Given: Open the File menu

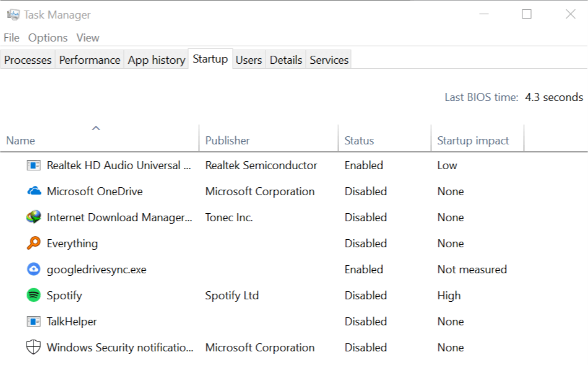Looking at the screenshot, I should [12, 38].
